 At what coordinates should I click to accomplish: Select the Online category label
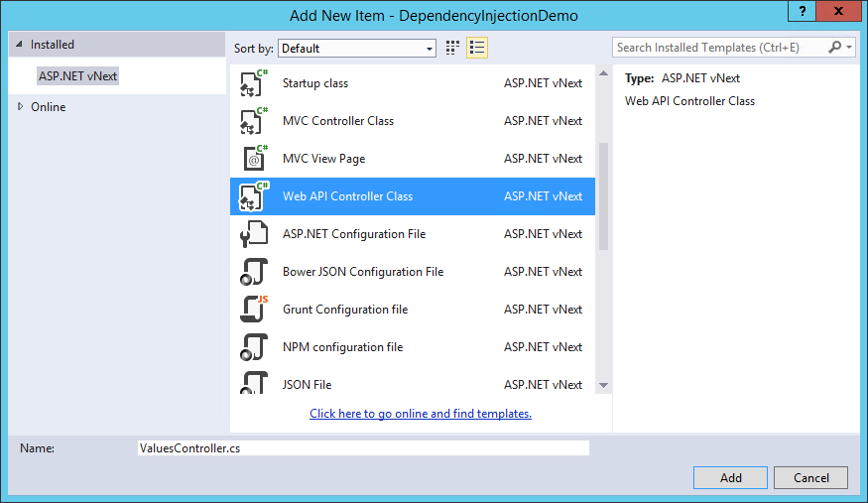click(49, 107)
